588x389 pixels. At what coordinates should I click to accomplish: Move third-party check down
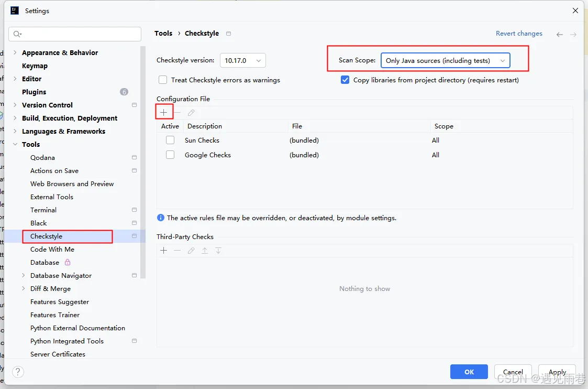click(x=218, y=250)
